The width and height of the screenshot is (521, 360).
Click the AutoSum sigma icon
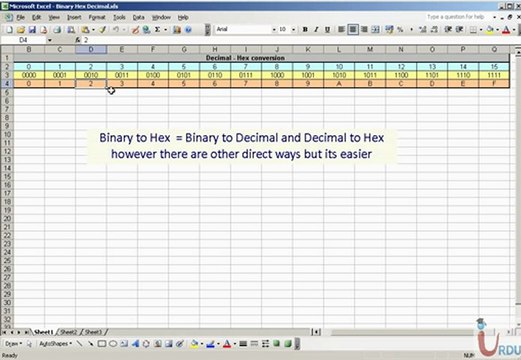tap(157, 30)
